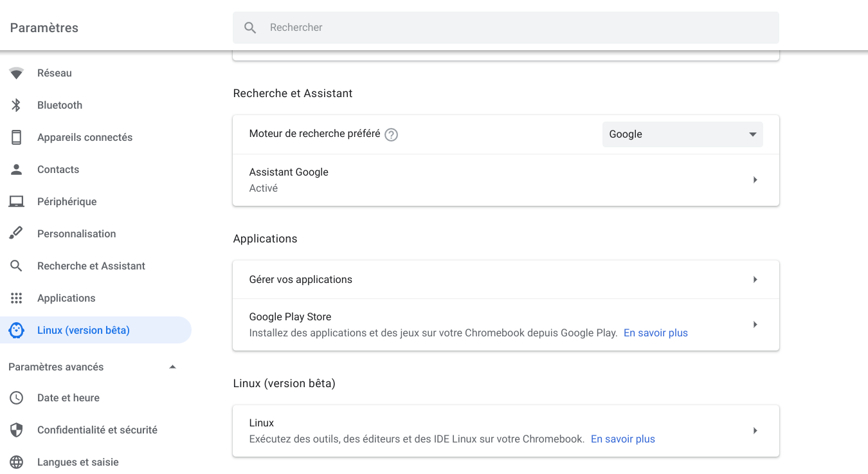Click the clock icon beside Date et heure
This screenshot has height=474, width=868.
17,398
